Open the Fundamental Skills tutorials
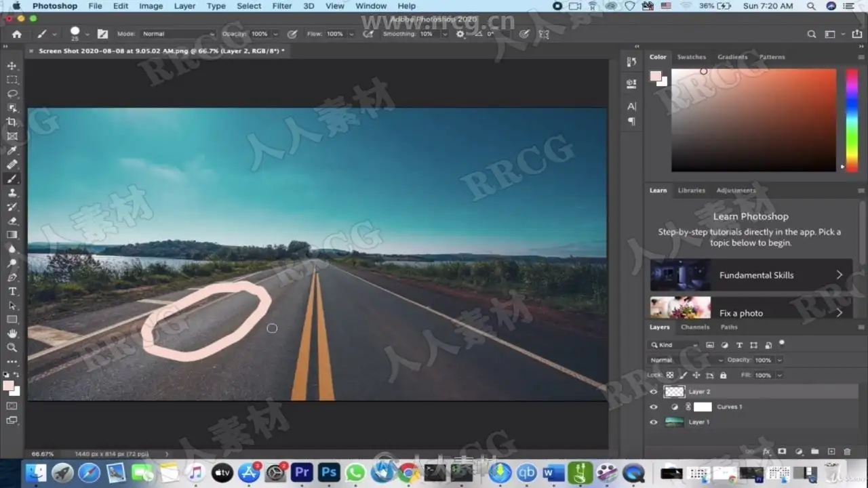The width and height of the screenshot is (868, 488). click(751, 274)
